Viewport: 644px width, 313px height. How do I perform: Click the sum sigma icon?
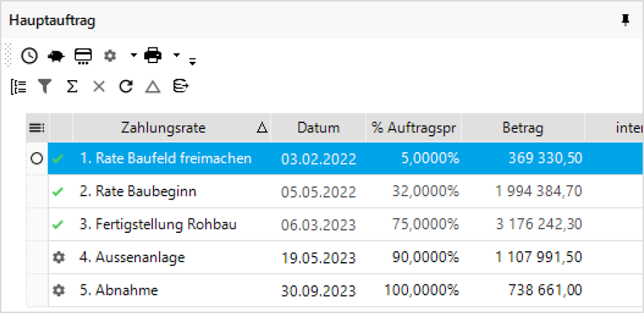pyautogui.click(x=72, y=86)
